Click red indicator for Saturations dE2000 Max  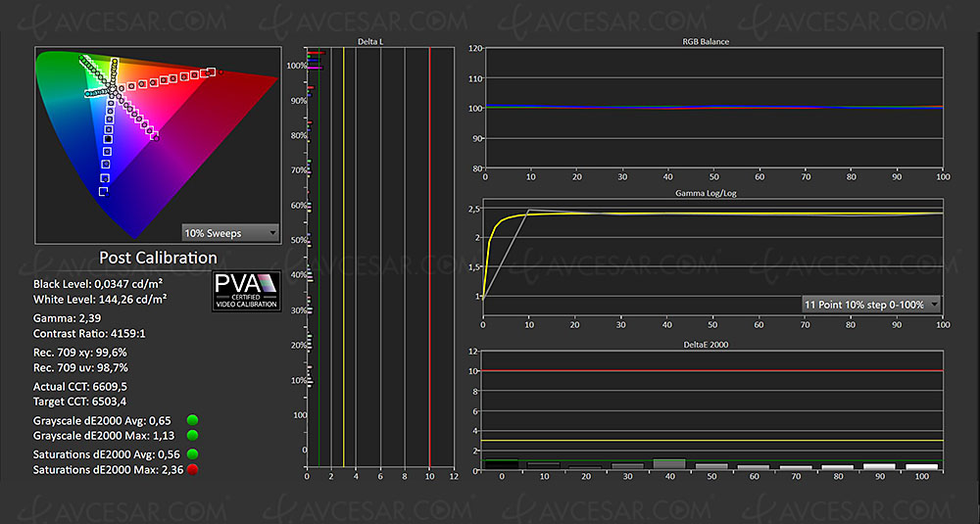[x=192, y=469]
